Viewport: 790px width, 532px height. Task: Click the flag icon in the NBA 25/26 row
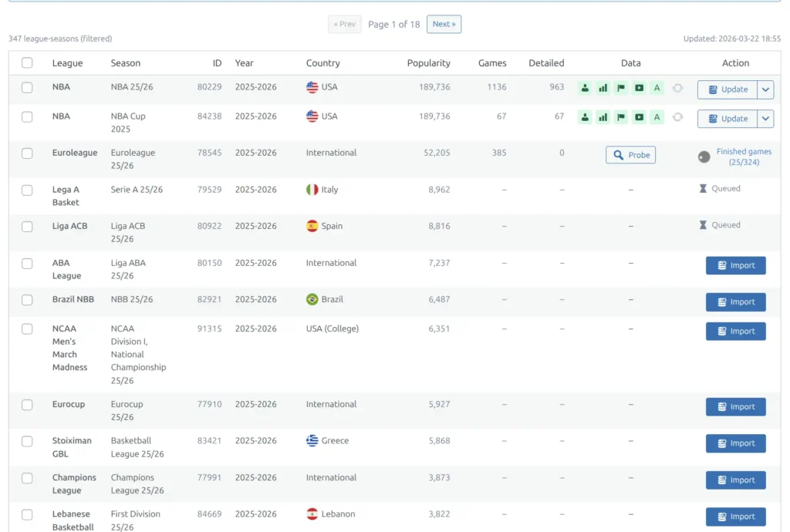click(621, 88)
